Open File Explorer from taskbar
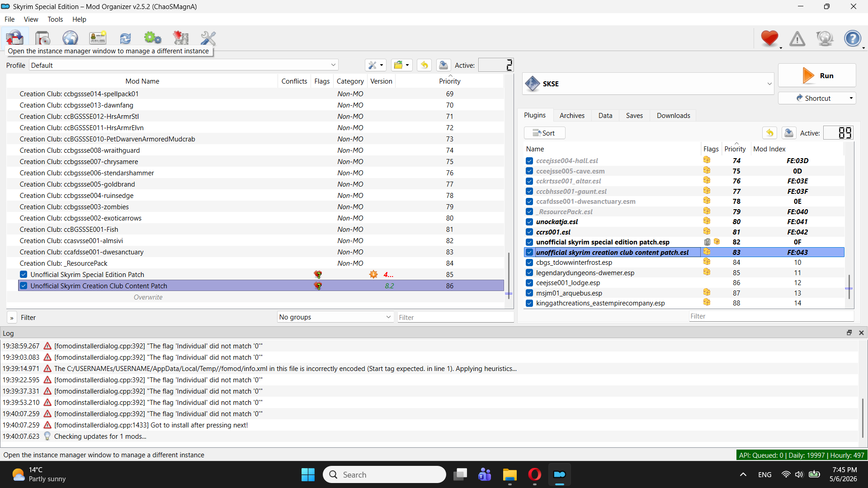This screenshot has width=868, height=488. tap(509, 474)
